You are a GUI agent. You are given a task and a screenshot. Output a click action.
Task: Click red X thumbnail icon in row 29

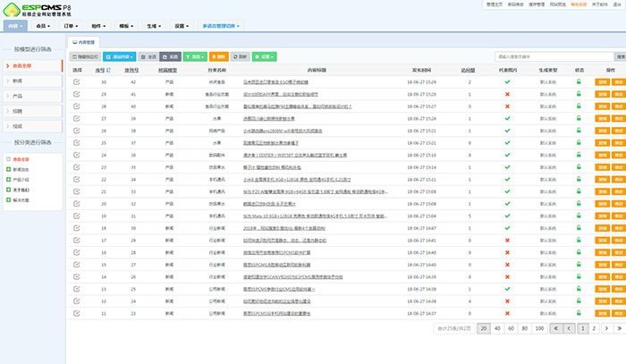click(x=507, y=93)
